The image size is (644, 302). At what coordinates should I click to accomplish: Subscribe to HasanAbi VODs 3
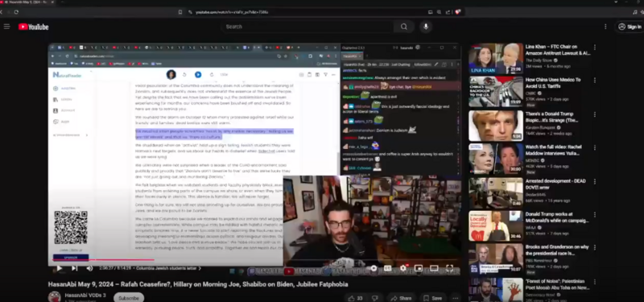129,298
